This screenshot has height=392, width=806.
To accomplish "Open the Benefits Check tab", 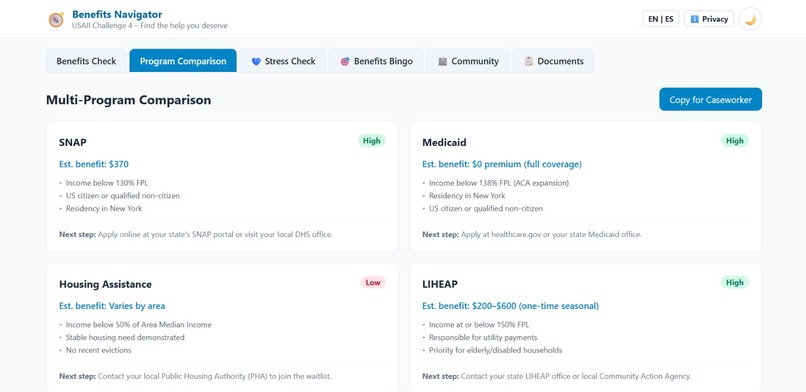I will point(86,61).
